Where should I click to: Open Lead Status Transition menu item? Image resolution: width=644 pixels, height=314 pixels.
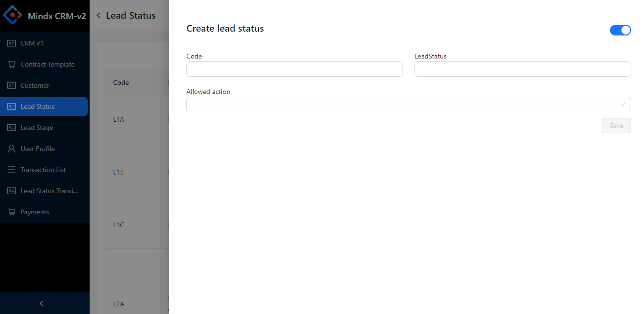(x=44, y=191)
